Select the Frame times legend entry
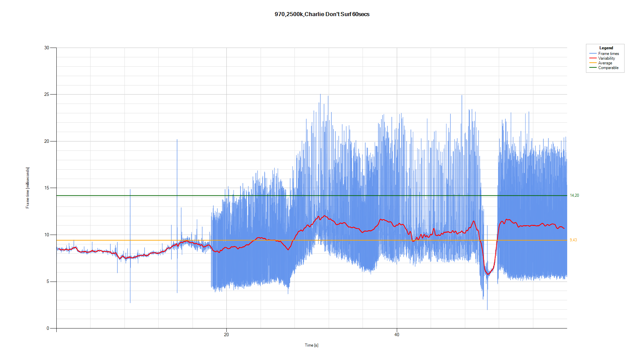The image size is (644, 362). tap(608, 54)
